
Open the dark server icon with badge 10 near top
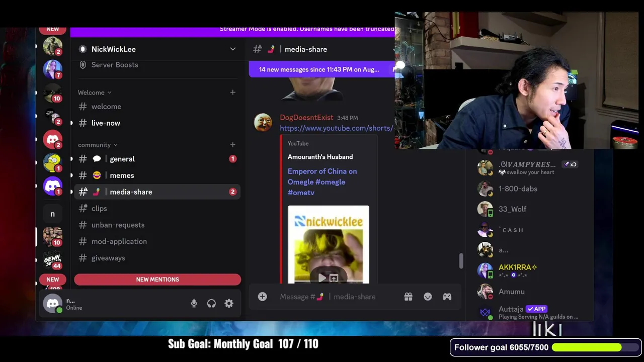point(52,93)
